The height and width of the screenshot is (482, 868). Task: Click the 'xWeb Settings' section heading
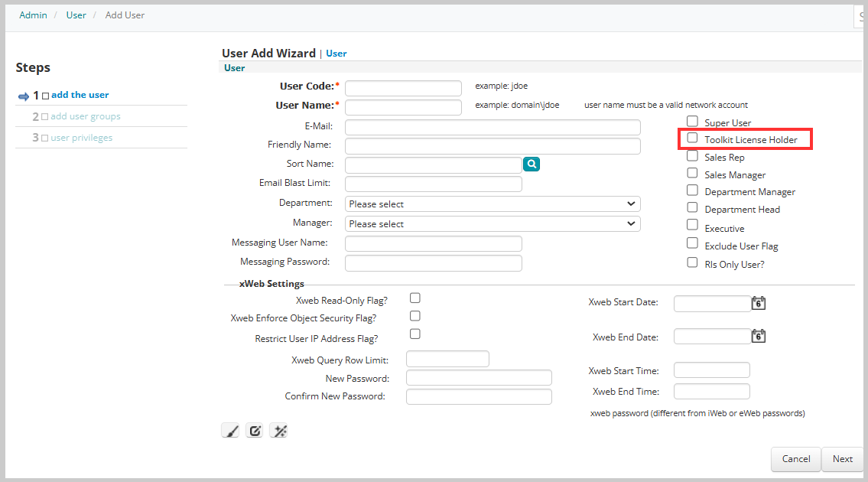pos(271,284)
